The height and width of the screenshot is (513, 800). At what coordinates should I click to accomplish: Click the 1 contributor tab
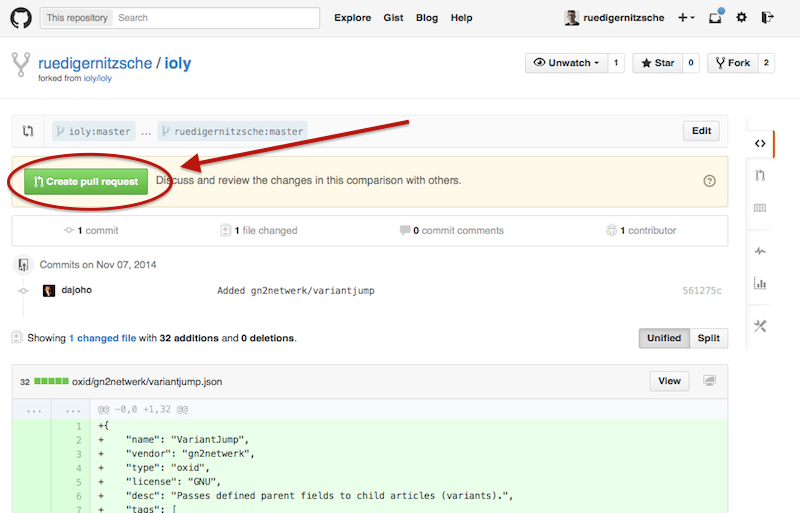point(641,230)
